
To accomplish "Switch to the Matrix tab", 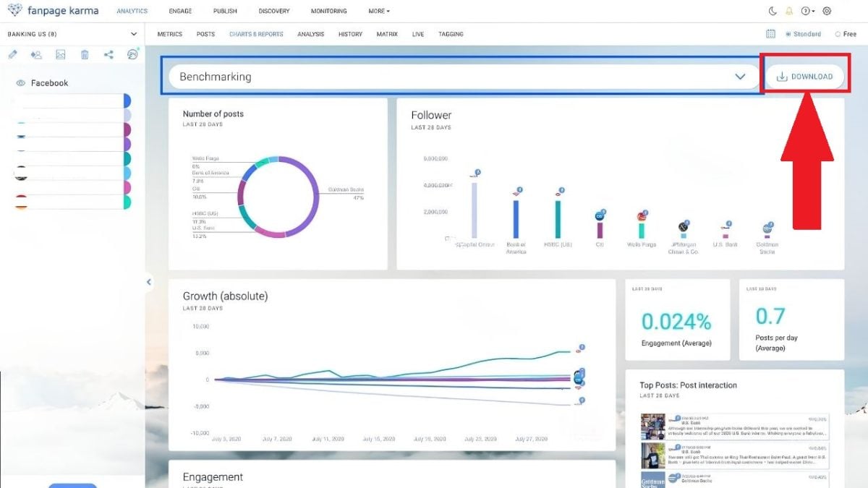I will coord(387,34).
